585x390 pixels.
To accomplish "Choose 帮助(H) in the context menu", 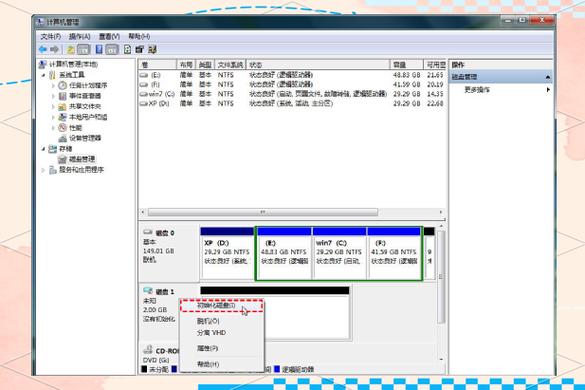I will (x=222, y=364).
